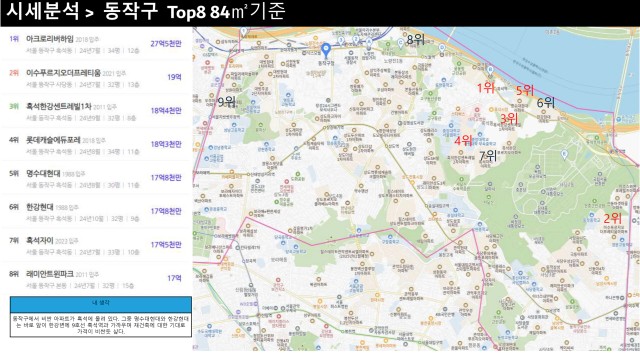Click the black 9위 label on map
The image size is (640, 360).
[x=227, y=102]
